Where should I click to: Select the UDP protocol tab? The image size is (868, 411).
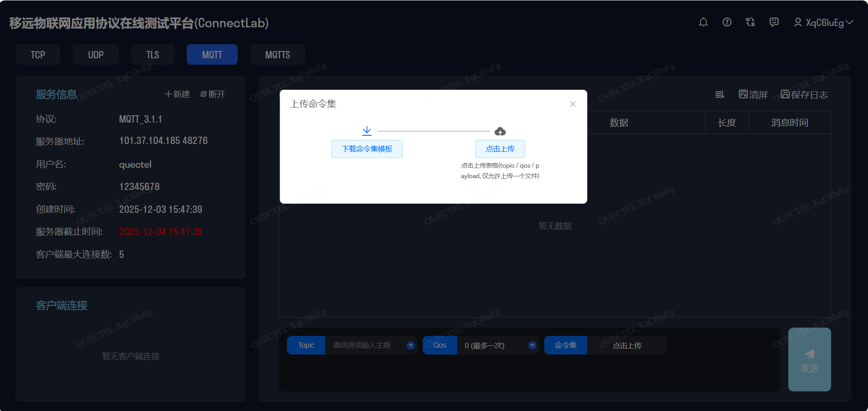coord(96,55)
